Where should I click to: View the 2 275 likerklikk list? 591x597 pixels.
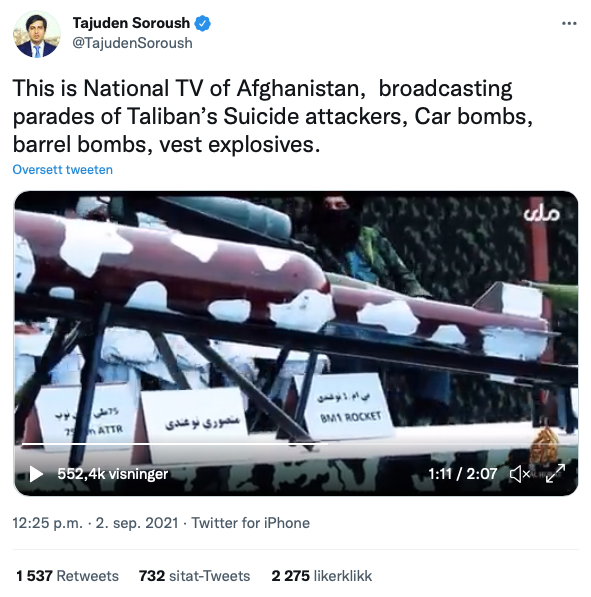tap(322, 576)
